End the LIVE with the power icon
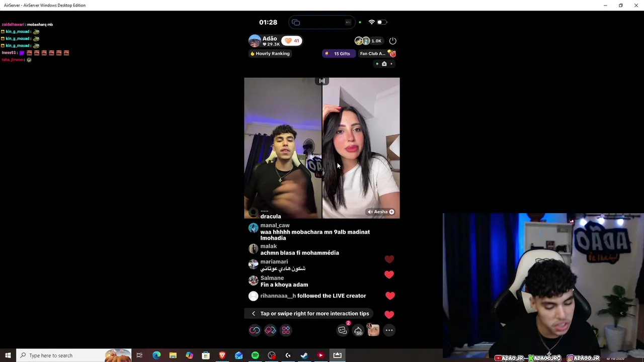This screenshot has width=644, height=362. pos(392,41)
